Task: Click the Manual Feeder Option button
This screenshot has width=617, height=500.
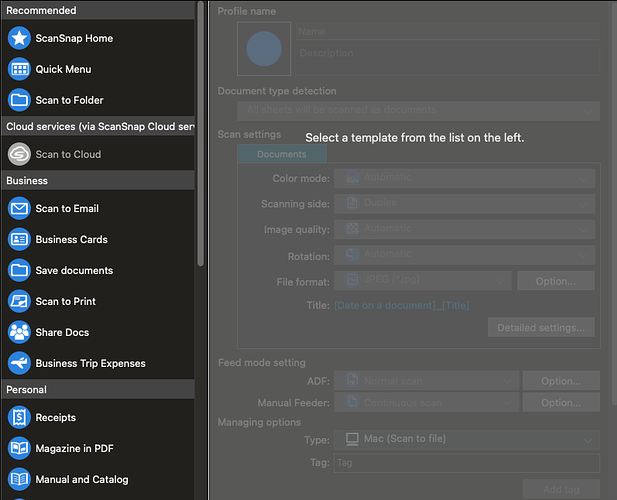Action: click(x=561, y=402)
